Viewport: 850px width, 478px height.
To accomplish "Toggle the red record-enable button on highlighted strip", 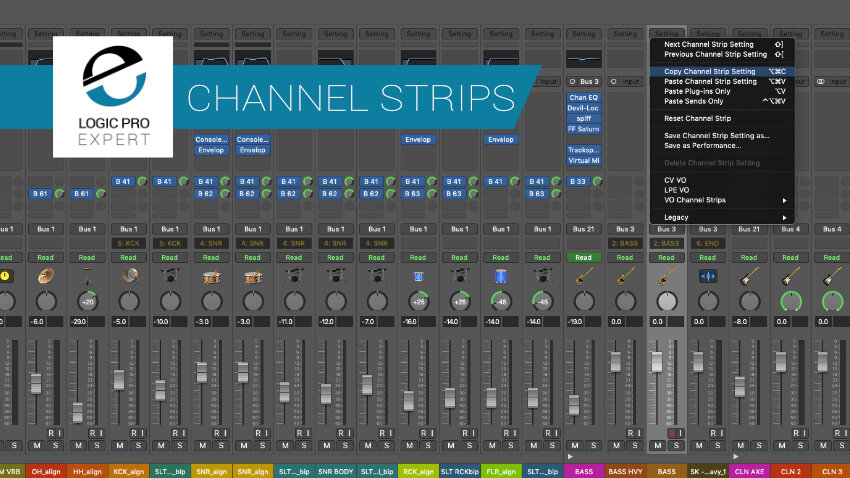I will [672, 433].
